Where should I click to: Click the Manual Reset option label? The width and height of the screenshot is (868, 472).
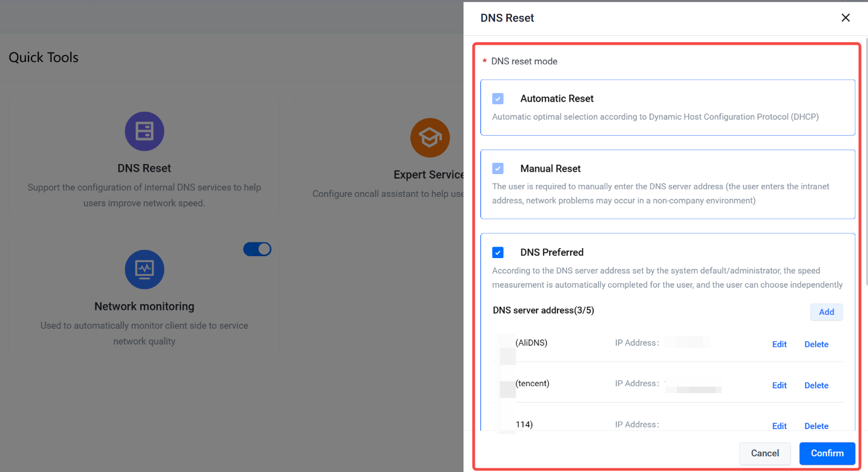click(x=550, y=168)
